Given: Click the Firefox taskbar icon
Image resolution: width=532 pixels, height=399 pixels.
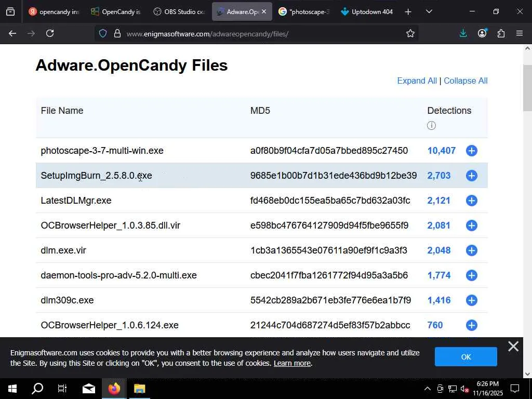Looking at the screenshot, I should tap(114, 389).
